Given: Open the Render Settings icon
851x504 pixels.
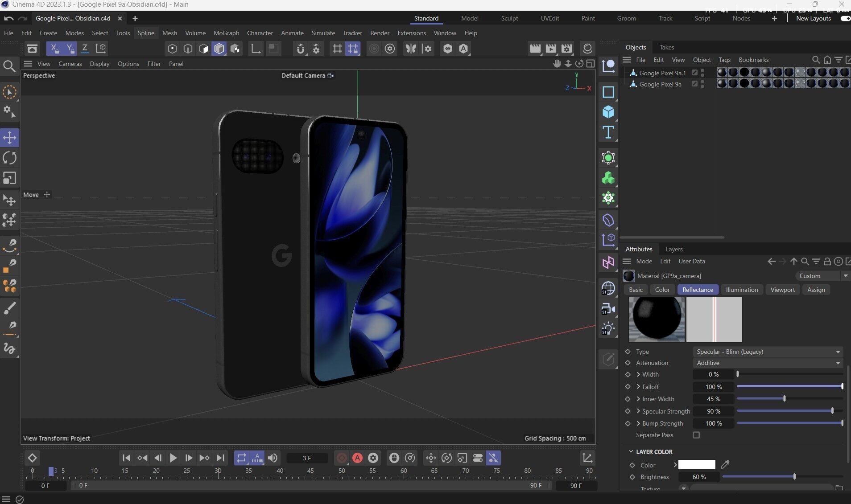Looking at the screenshot, I should [567, 49].
